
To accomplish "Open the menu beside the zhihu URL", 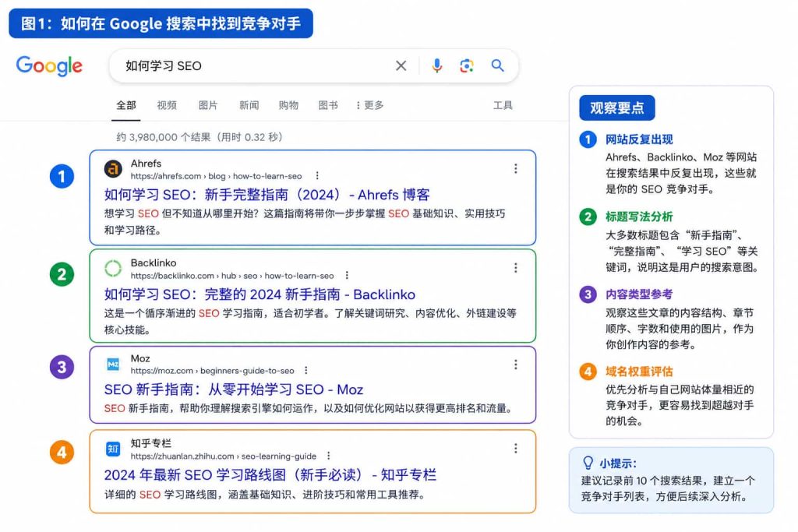I will [x=328, y=456].
